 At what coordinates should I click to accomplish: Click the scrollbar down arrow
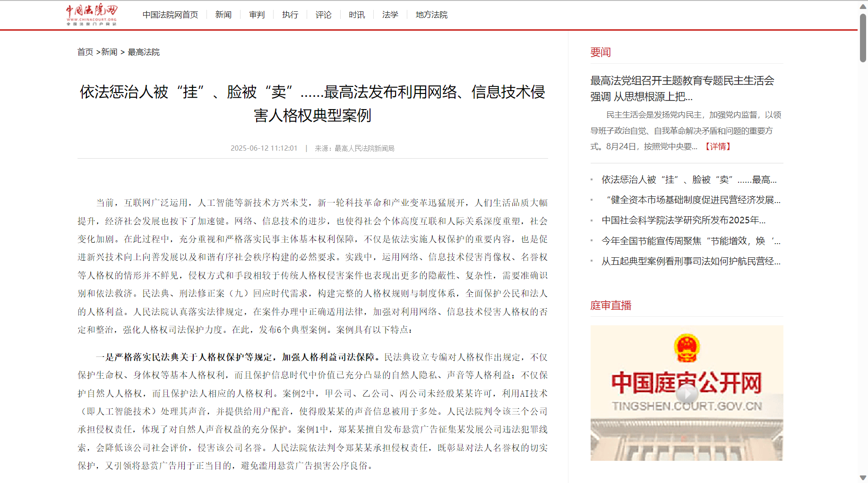click(x=863, y=477)
